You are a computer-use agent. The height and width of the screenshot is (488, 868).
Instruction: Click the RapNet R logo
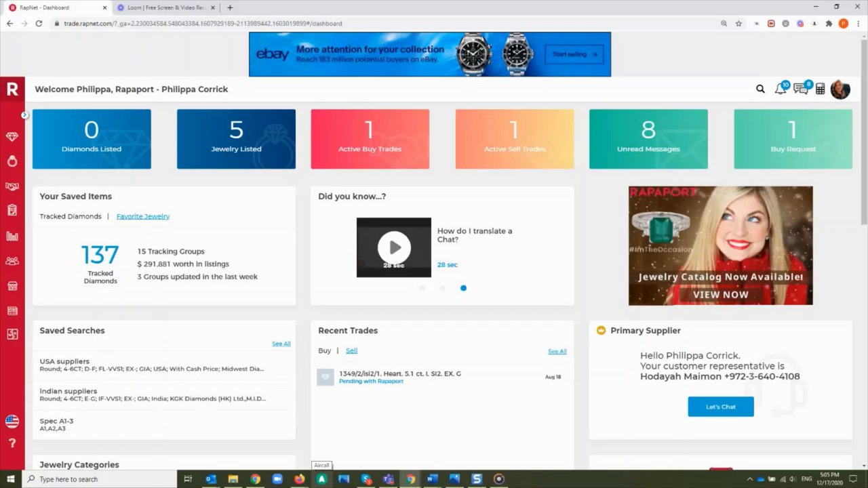12,89
